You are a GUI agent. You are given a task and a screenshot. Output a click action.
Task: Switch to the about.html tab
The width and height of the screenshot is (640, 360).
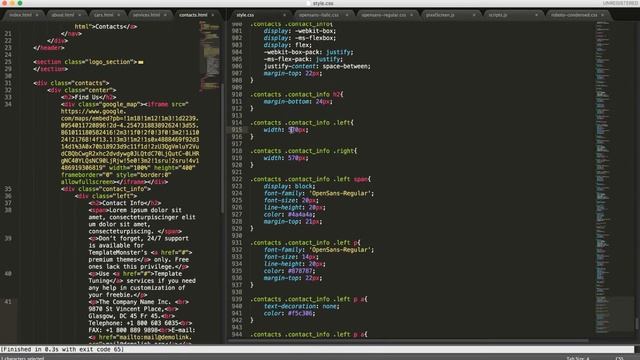click(63, 15)
